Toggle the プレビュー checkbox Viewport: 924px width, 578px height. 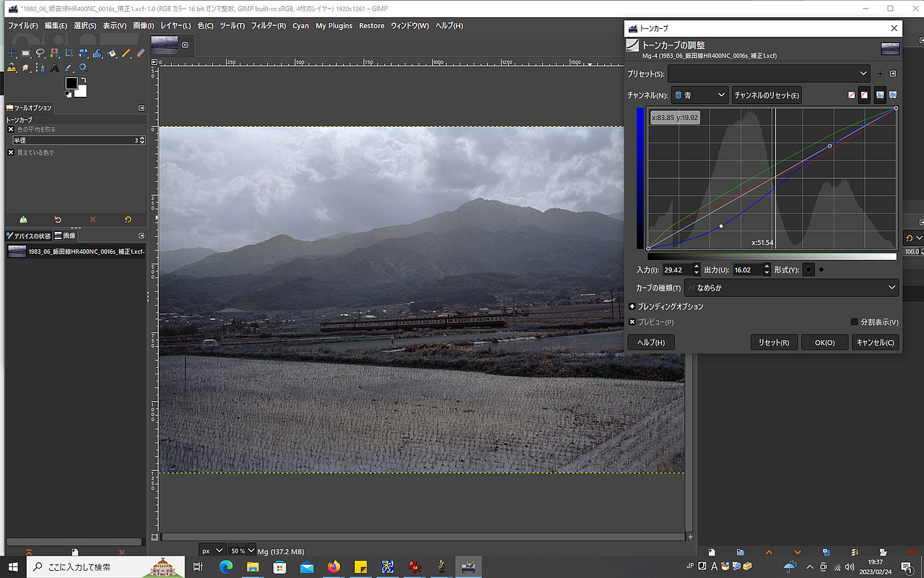(633, 322)
